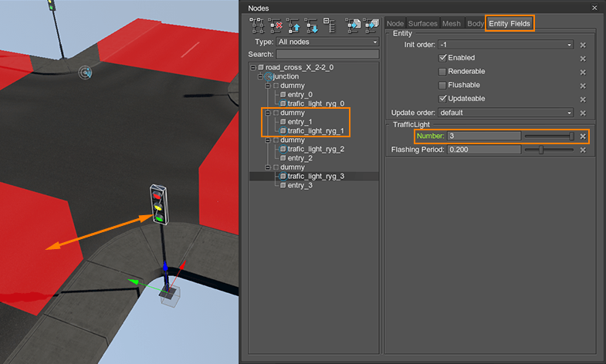Select the entry_2 node in the tree
The image size is (606, 364).
[300, 158]
